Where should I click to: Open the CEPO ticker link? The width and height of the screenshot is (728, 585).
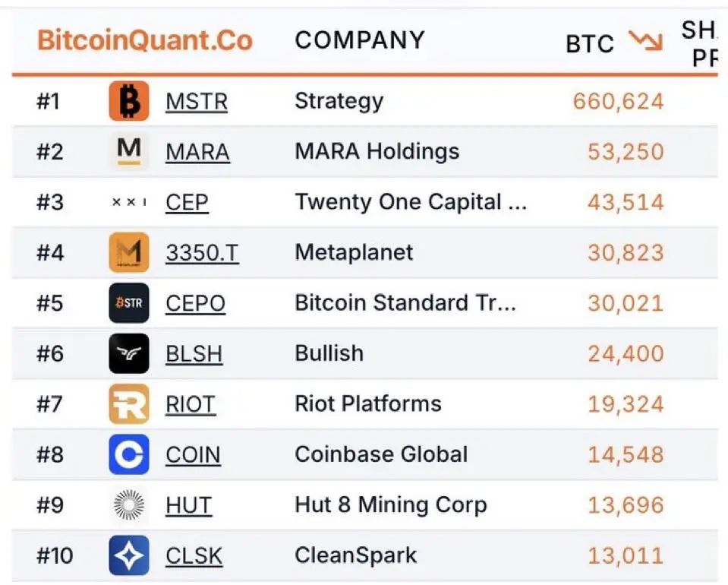(x=195, y=304)
